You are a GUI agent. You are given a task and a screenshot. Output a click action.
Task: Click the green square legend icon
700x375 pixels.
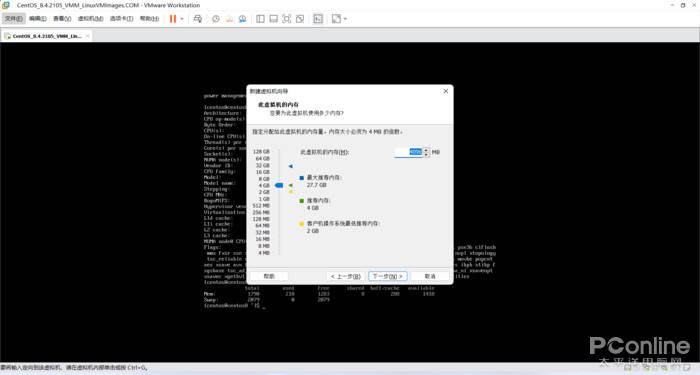[302, 201]
